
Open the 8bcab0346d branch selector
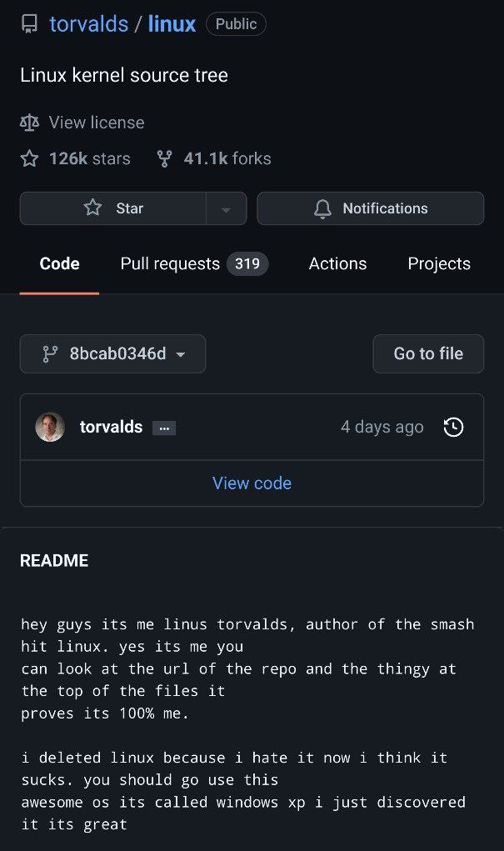[x=112, y=353]
